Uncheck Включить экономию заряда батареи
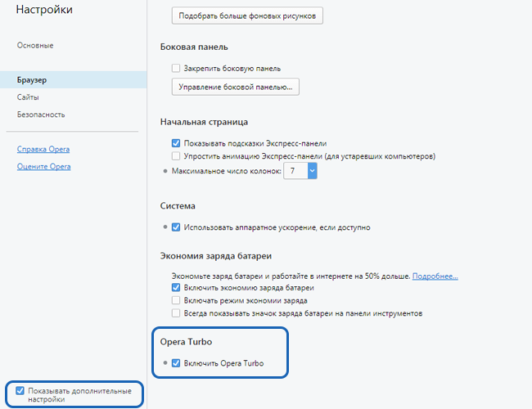This screenshot has width=532, height=409. [176, 288]
